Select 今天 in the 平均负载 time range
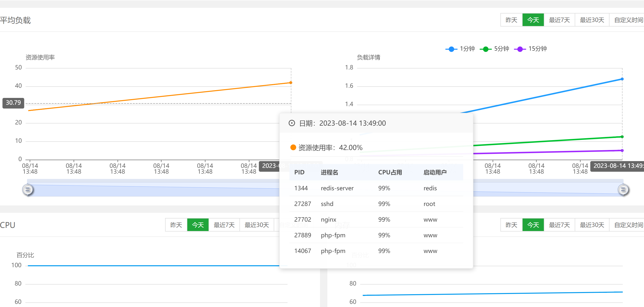 (533, 20)
